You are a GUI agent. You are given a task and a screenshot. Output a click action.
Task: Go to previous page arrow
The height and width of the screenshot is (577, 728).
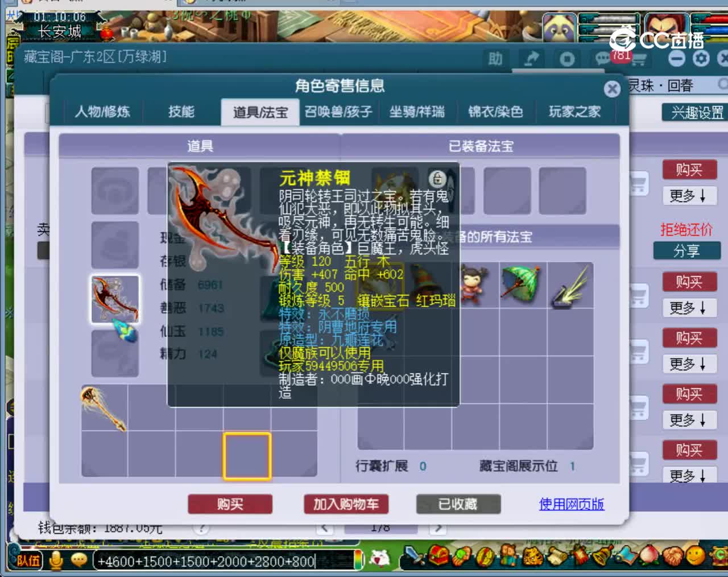(x=325, y=528)
